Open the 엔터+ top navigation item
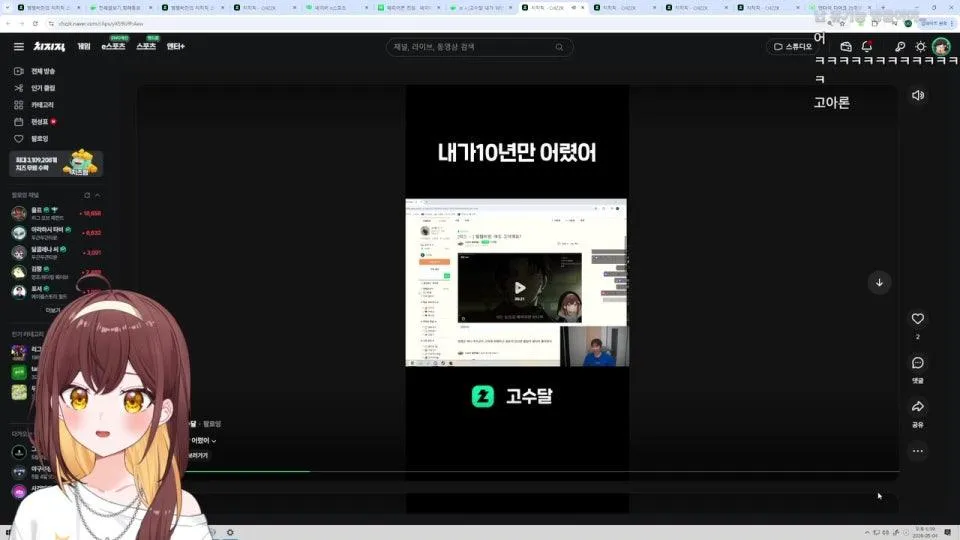The height and width of the screenshot is (540, 960). click(x=176, y=47)
